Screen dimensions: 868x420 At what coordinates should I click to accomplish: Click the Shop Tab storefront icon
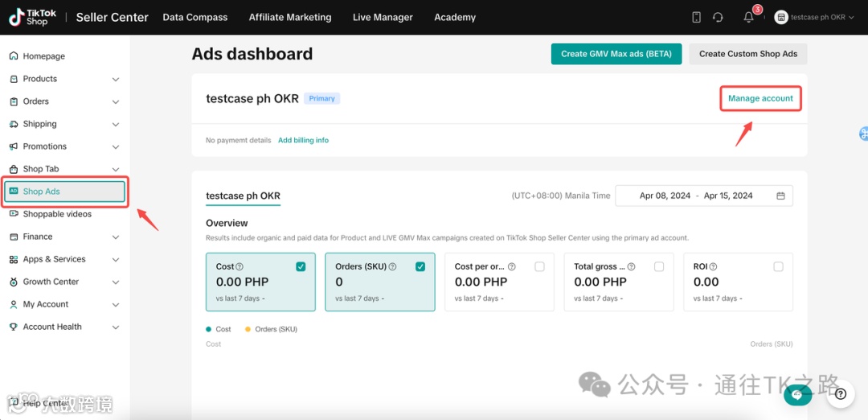pyautogui.click(x=14, y=169)
